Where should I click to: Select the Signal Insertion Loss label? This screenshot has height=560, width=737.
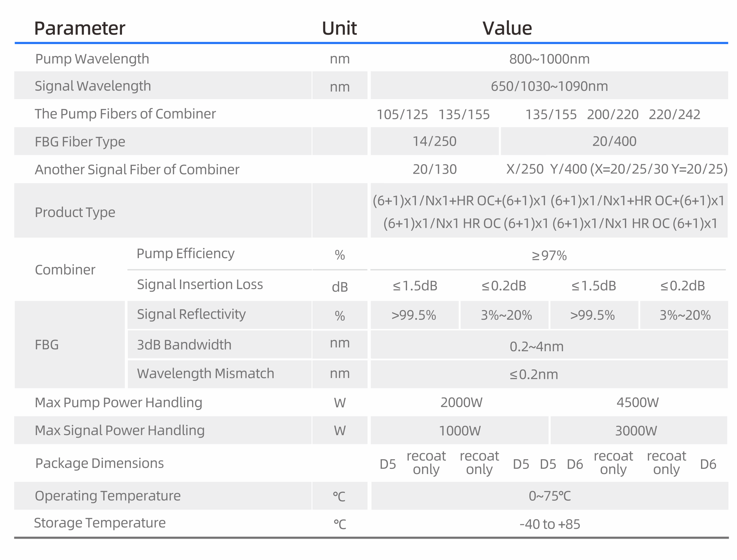click(200, 285)
